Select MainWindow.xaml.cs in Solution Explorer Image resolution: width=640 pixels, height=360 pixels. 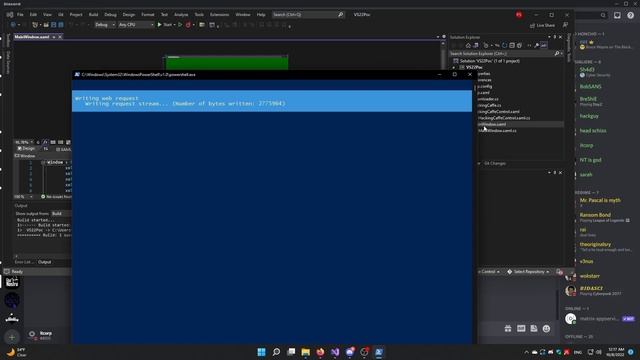coord(498,131)
